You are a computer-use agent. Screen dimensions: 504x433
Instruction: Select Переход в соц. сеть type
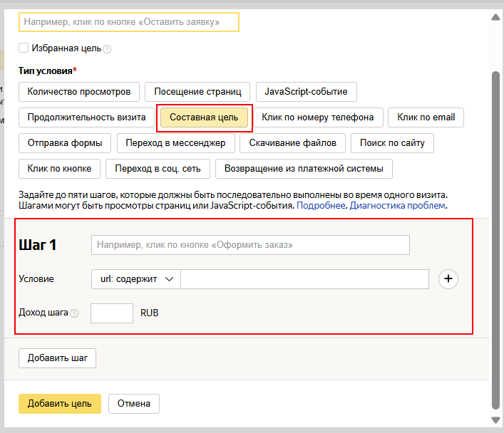tap(158, 169)
